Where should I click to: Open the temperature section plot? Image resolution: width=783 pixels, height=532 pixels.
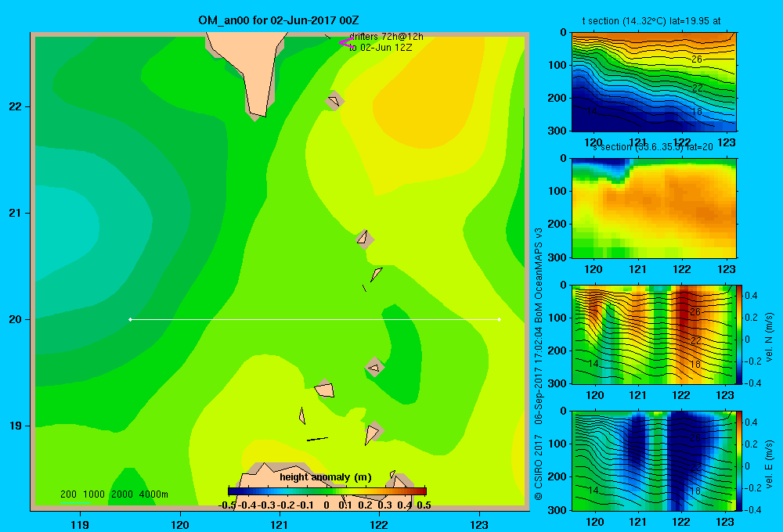654,82
